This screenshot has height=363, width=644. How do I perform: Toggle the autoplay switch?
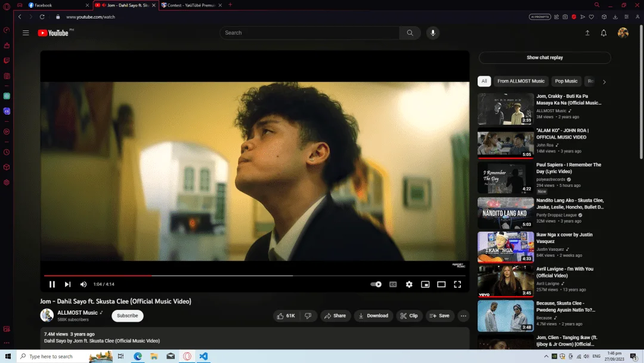(x=376, y=284)
